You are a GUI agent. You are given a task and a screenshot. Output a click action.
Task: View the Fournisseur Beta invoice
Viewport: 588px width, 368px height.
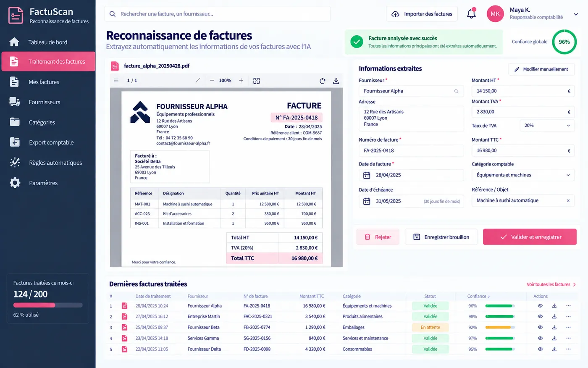(x=540, y=327)
